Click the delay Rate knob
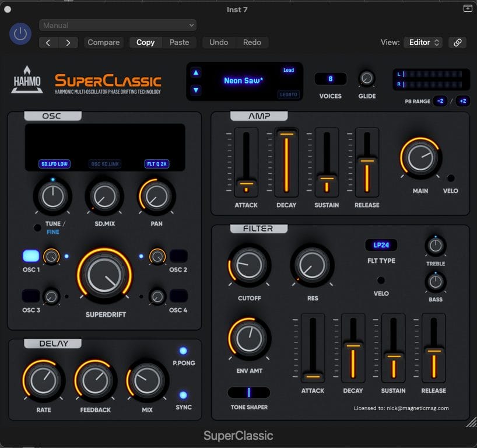Image resolution: width=477 pixels, height=448 pixels. click(44, 380)
